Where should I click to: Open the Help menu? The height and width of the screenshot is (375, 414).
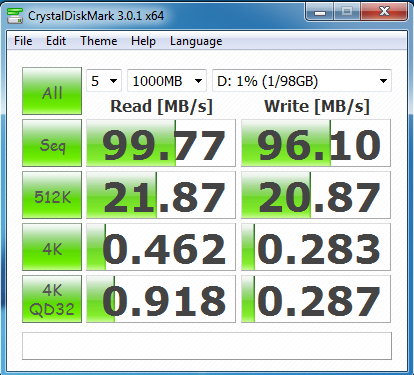[x=143, y=41]
